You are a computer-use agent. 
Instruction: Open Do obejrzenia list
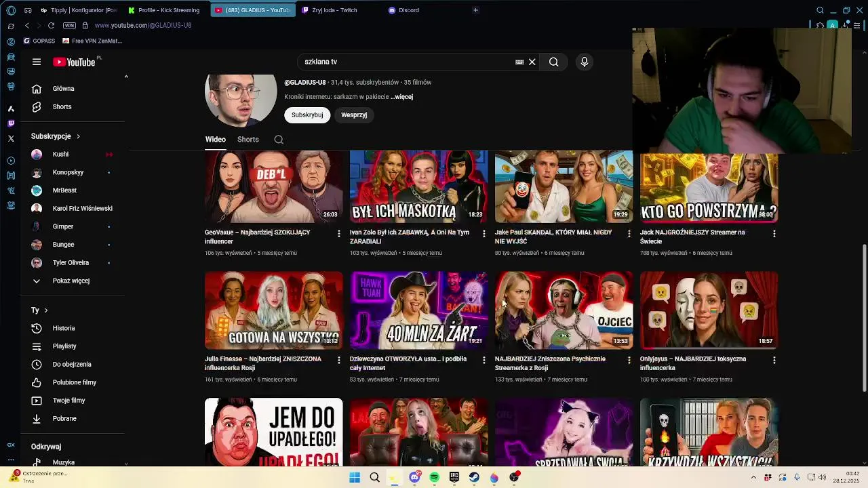(x=73, y=365)
